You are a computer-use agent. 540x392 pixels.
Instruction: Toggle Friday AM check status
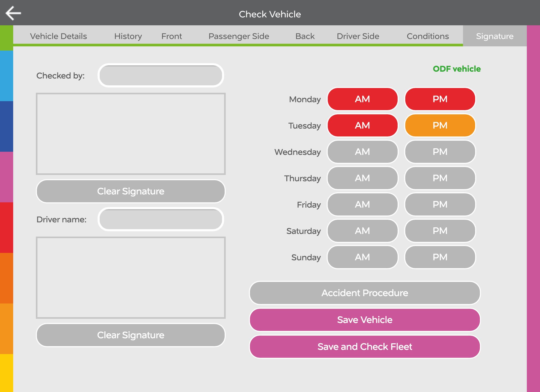pos(362,204)
